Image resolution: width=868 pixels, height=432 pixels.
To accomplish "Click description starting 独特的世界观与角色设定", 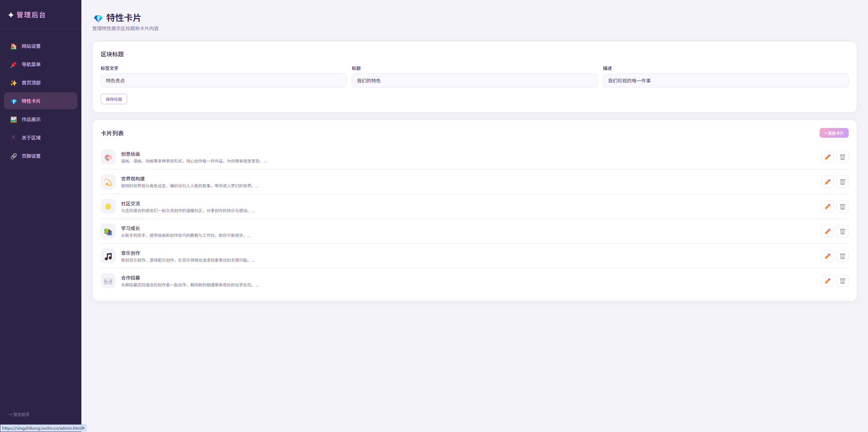I will coord(190,186).
